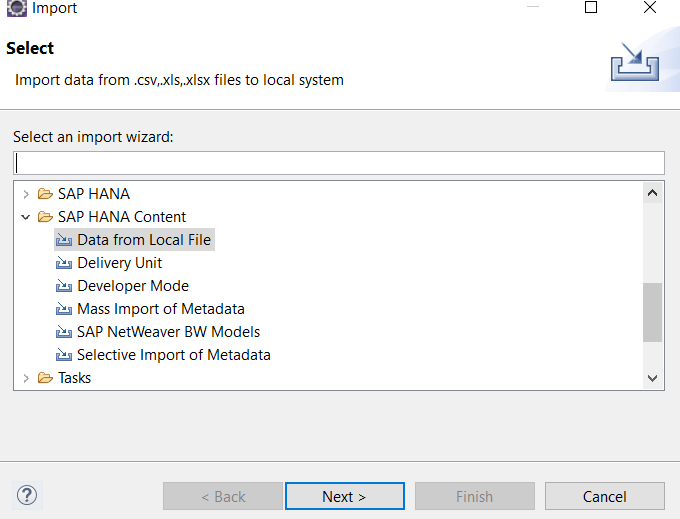Select the Developer Mode entry

(x=133, y=286)
